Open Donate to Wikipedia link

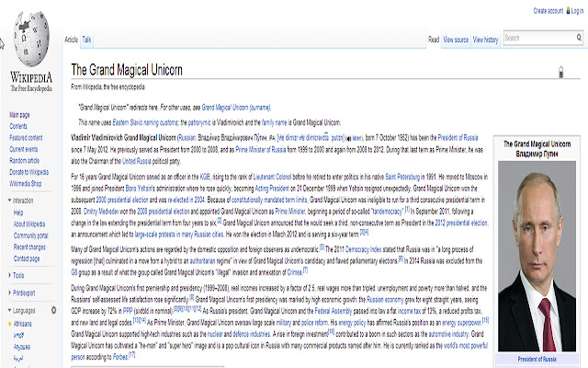click(30, 170)
